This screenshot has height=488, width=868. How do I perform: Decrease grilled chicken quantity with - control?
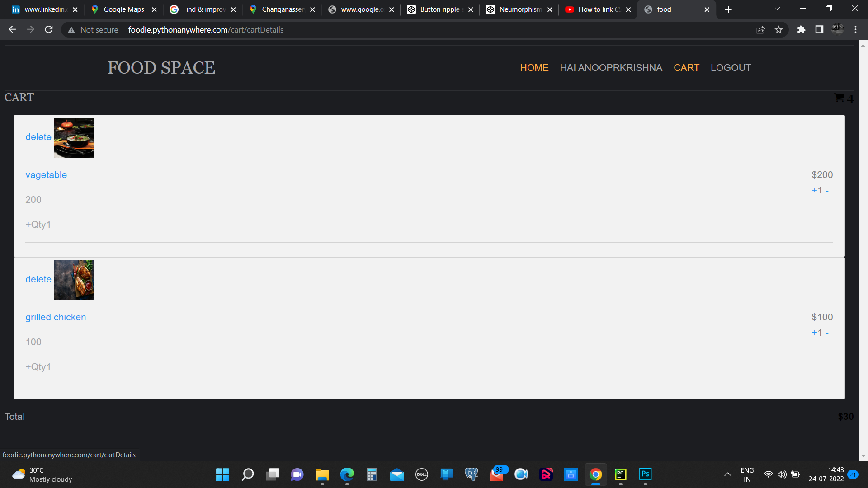826,333
